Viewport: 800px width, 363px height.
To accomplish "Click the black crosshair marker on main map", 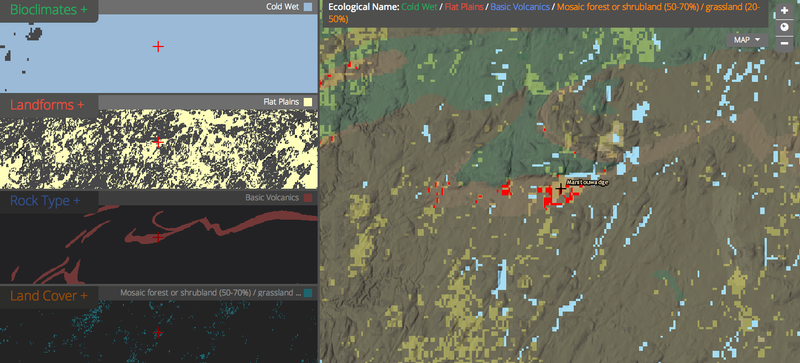I will [x=560, y=189].
